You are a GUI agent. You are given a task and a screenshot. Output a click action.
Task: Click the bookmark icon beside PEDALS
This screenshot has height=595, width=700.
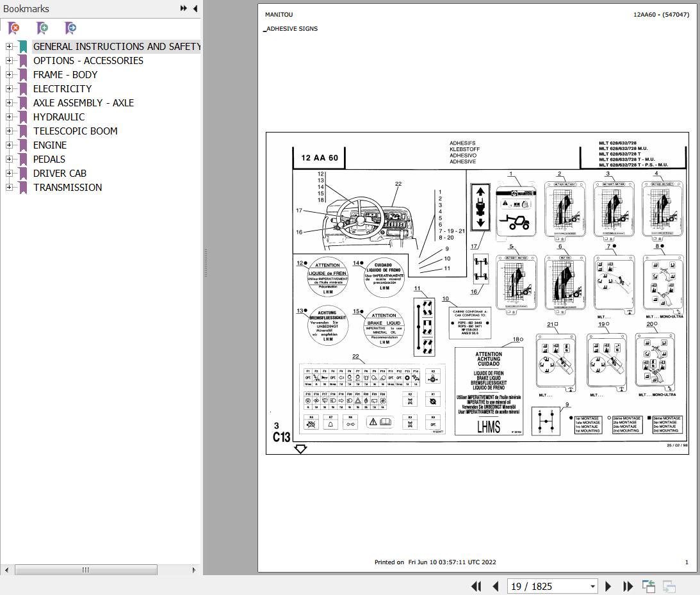pyautogui.click(x=23, y=159)
